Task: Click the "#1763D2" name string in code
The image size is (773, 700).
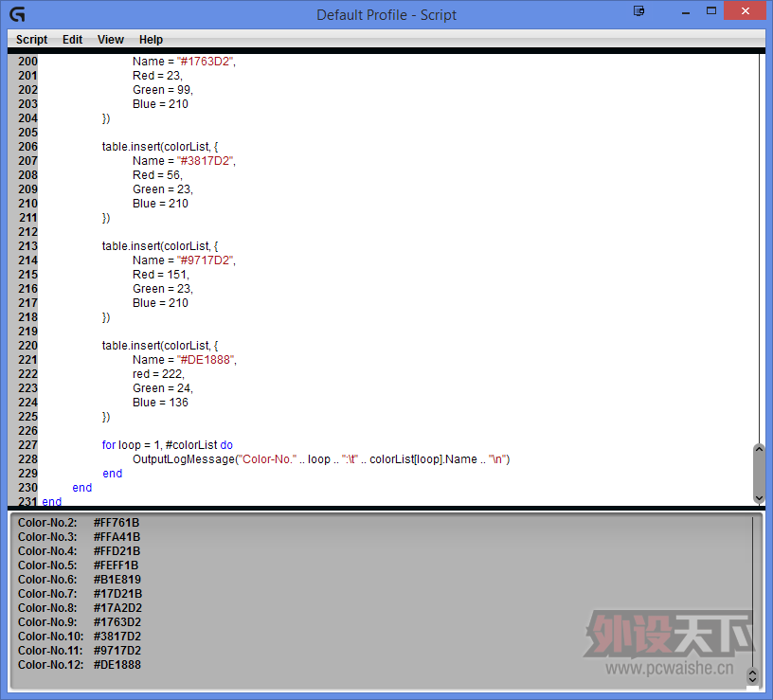Action: (206, 62)
